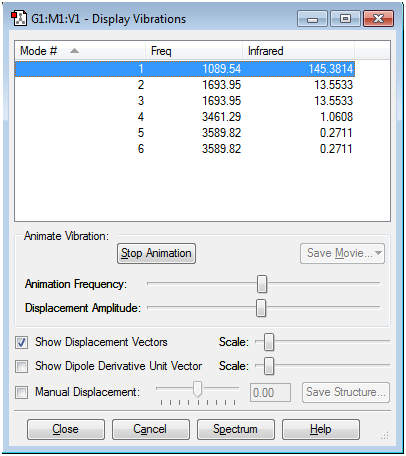The image size is (406, 456).
Task: Stop the vibration animation
Action: (156, 253)
